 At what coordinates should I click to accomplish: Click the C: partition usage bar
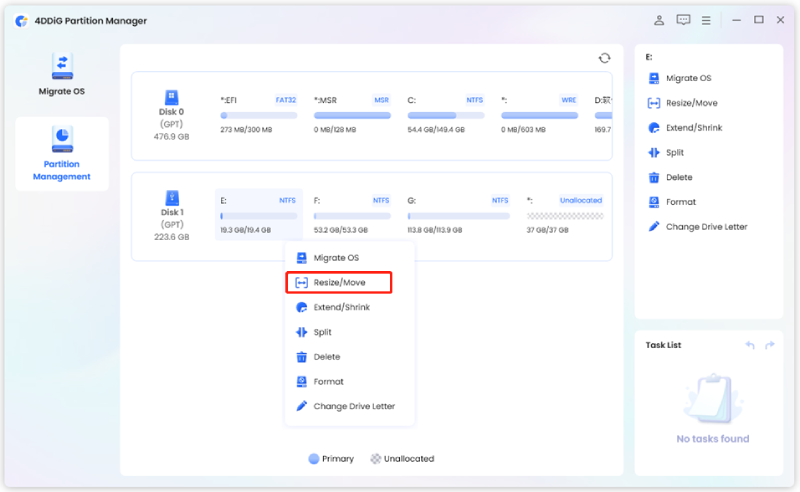tap(446, 115)
